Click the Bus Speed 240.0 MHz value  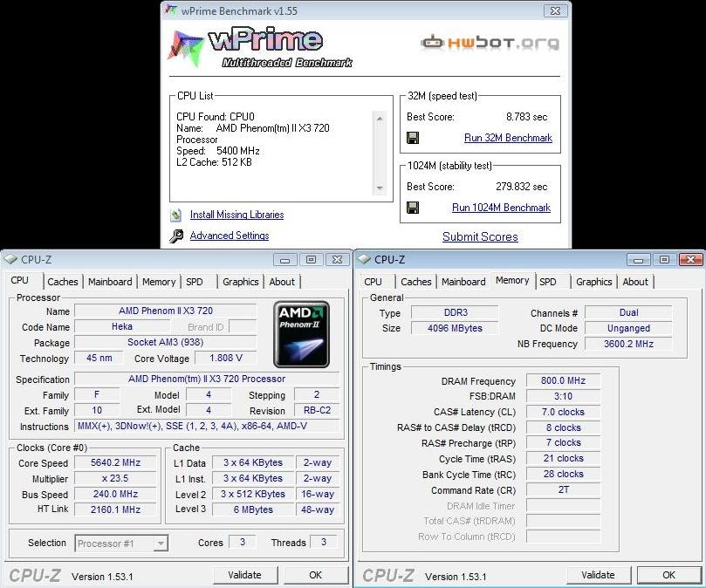pyautogui.click(x=115, y=494)
